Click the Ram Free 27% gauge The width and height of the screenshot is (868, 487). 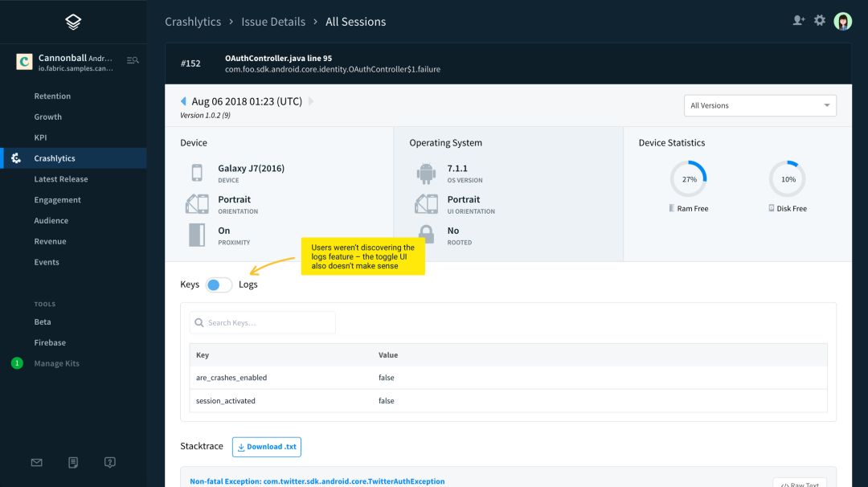(x=689, y=178)
